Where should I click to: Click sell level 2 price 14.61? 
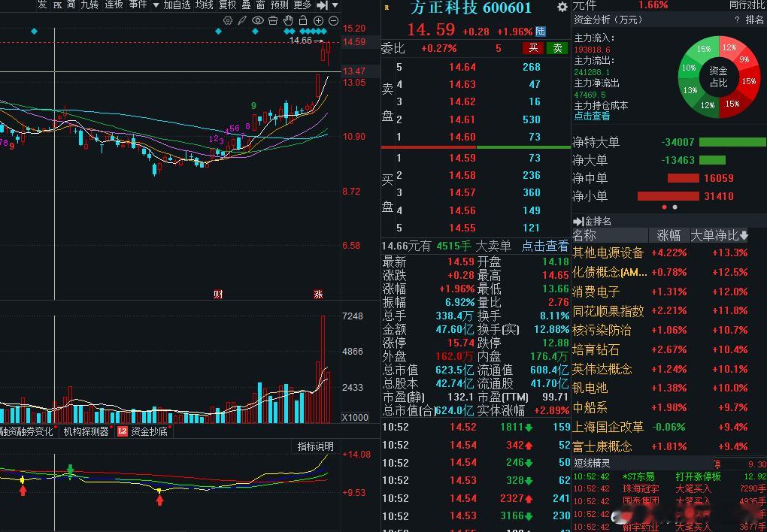(x=462, y=119)
